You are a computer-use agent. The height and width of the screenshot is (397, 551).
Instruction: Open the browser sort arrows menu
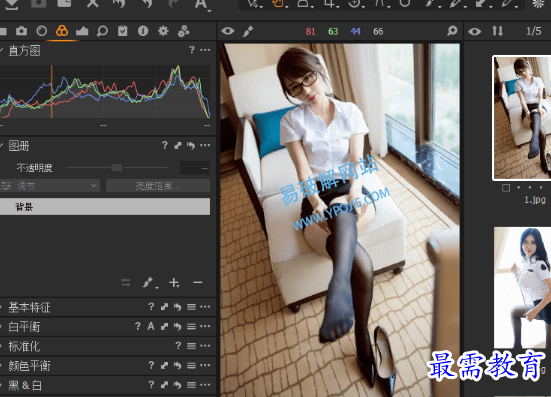click(497, 31)
